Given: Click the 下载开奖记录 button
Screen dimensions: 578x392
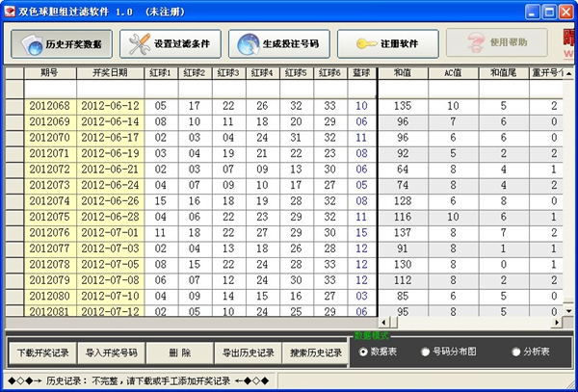Looking at the screenshot, I should (x=42, y=353).
